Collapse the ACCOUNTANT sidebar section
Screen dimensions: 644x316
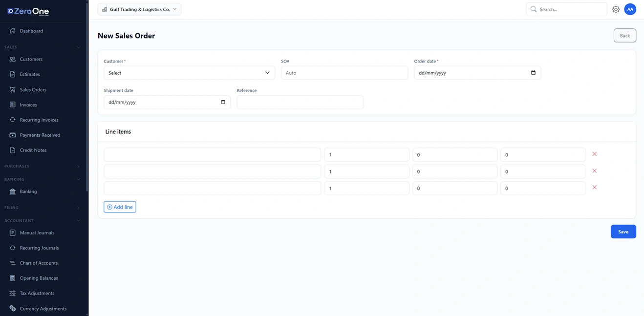click(x=79, y=221)
